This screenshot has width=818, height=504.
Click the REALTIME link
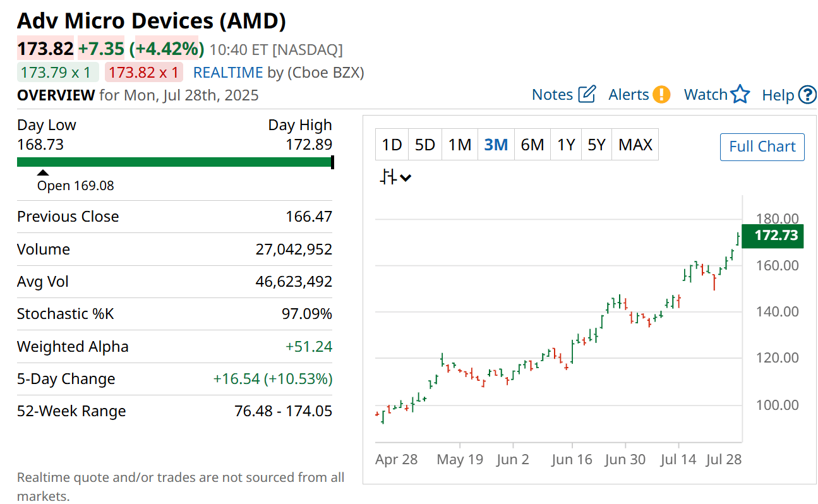click(228, 72)
